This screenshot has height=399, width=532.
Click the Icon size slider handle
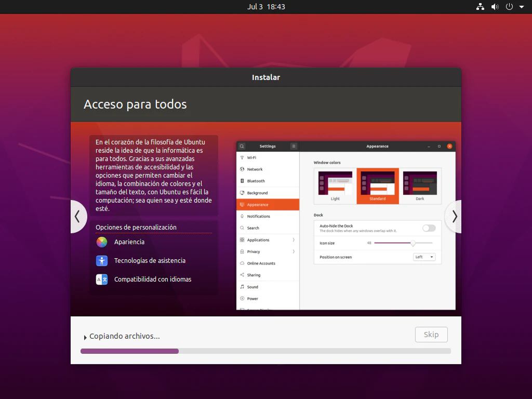[413, 243]
